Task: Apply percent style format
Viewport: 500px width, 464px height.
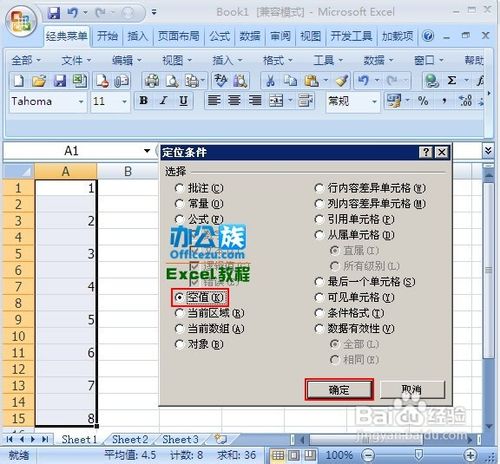Action: tap(423, 101)
